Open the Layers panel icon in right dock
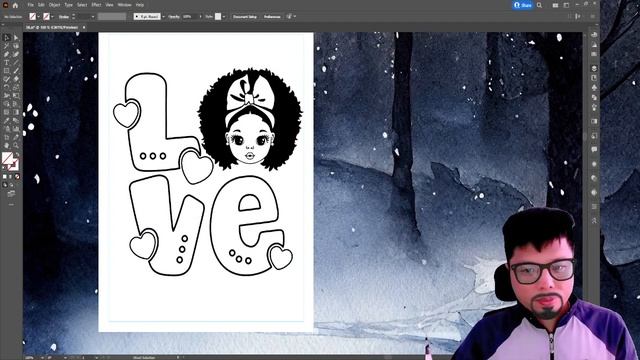This screenshot has width=640, height=360. (594, 68)
